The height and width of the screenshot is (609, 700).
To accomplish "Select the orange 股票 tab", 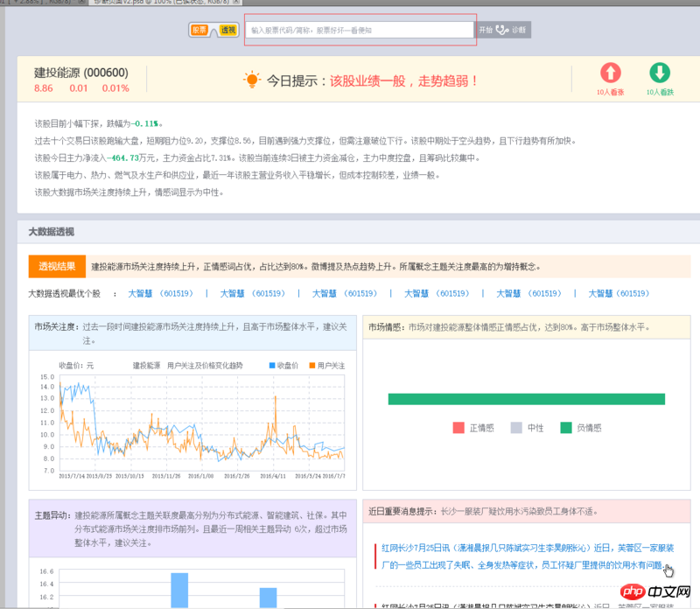I will [x=199, y=30].
